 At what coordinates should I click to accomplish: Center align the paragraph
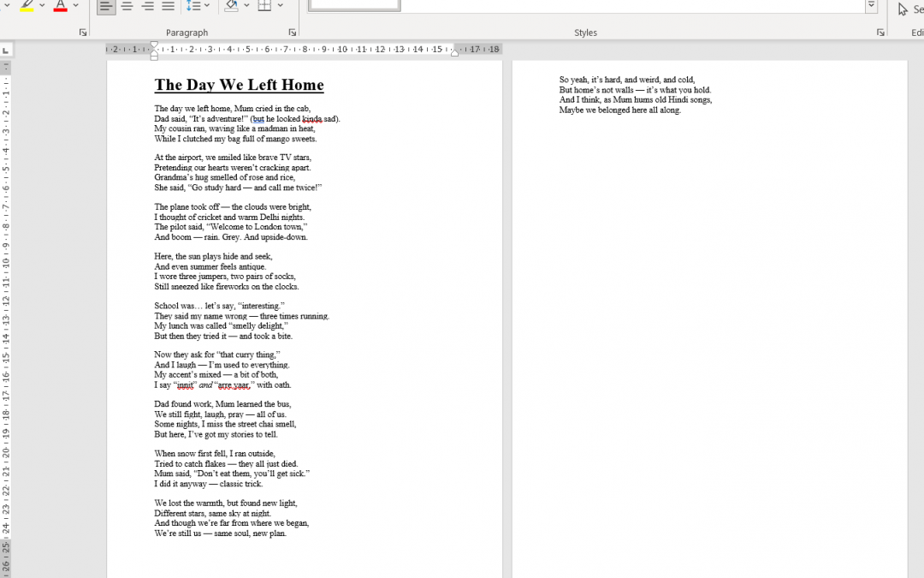(127, 6)
